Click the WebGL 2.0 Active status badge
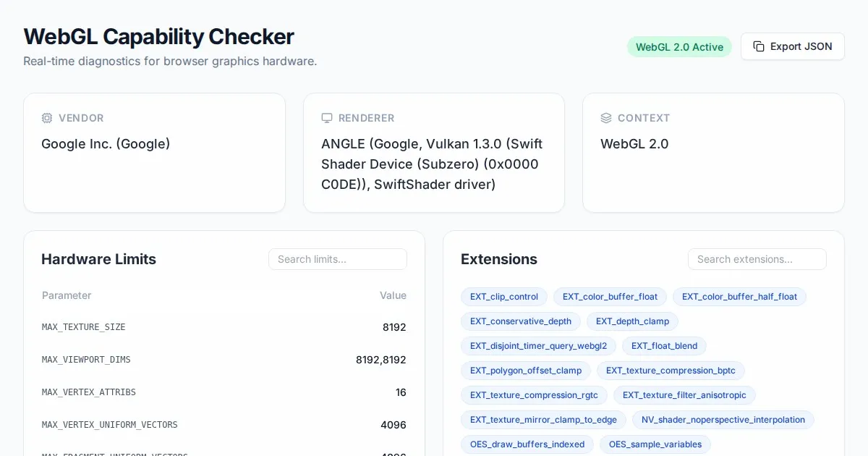Image resolution: width=868 pixels, height=456 pixels. point(679,47)
